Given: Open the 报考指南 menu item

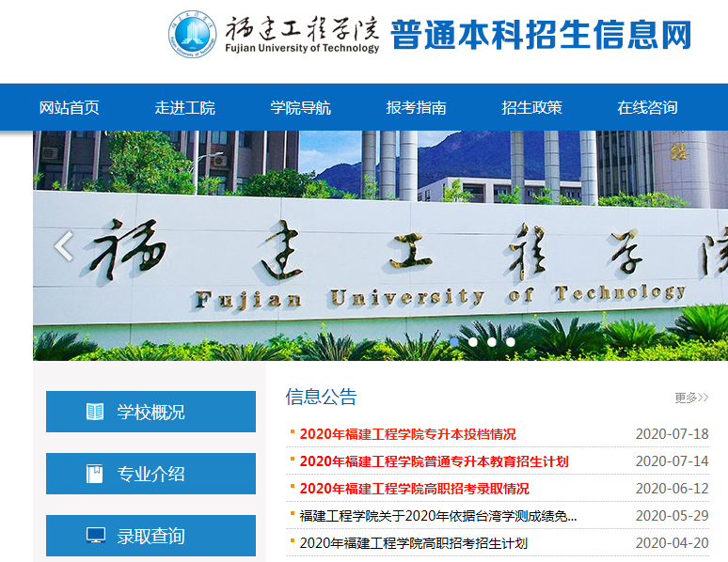Looking at the screenshot, I should click(416, 108).
